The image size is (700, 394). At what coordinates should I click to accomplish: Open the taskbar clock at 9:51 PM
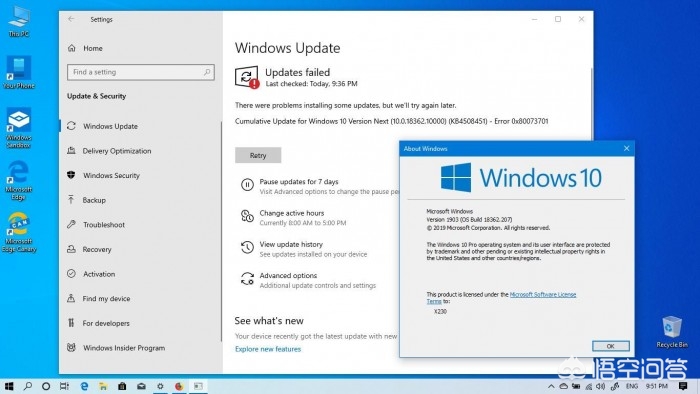(657, 386)
